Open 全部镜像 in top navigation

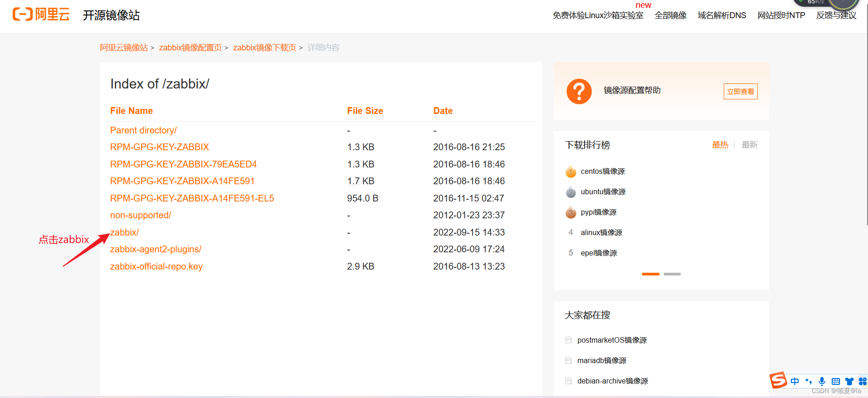(671, 15)
